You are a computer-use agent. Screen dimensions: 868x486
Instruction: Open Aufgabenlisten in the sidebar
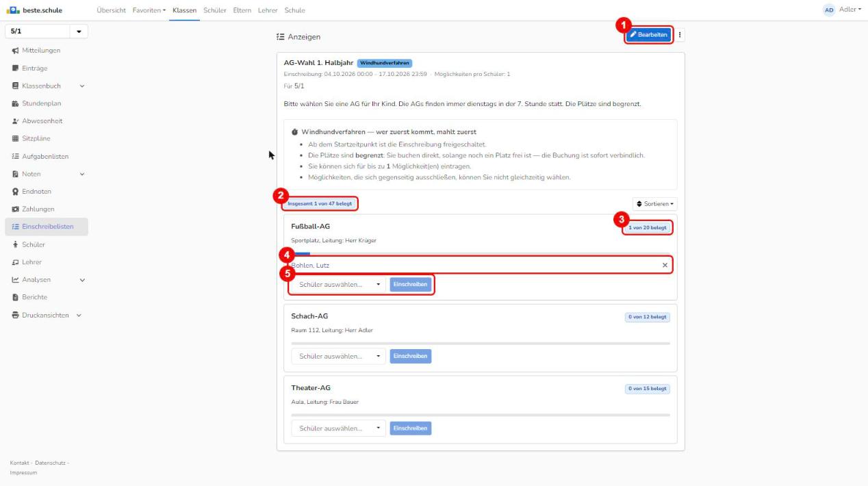point(46,157)
